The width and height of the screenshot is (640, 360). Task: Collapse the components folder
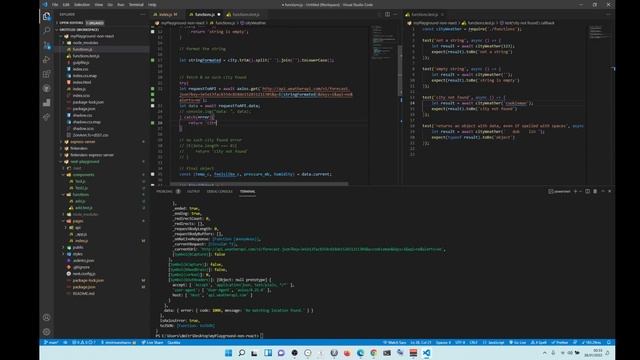tap(83, 175)
